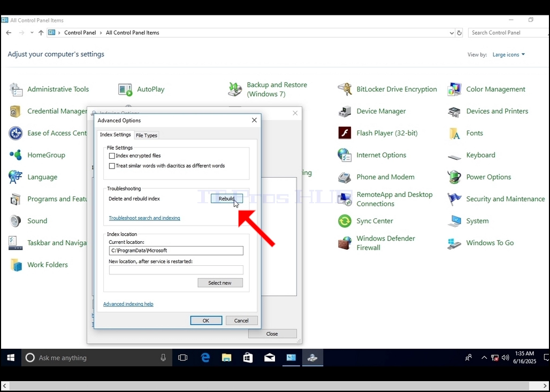Open the Power Options icon
The width and height of the screenshot is (550, 392).
pyautogui.click(x=455, y=177)
